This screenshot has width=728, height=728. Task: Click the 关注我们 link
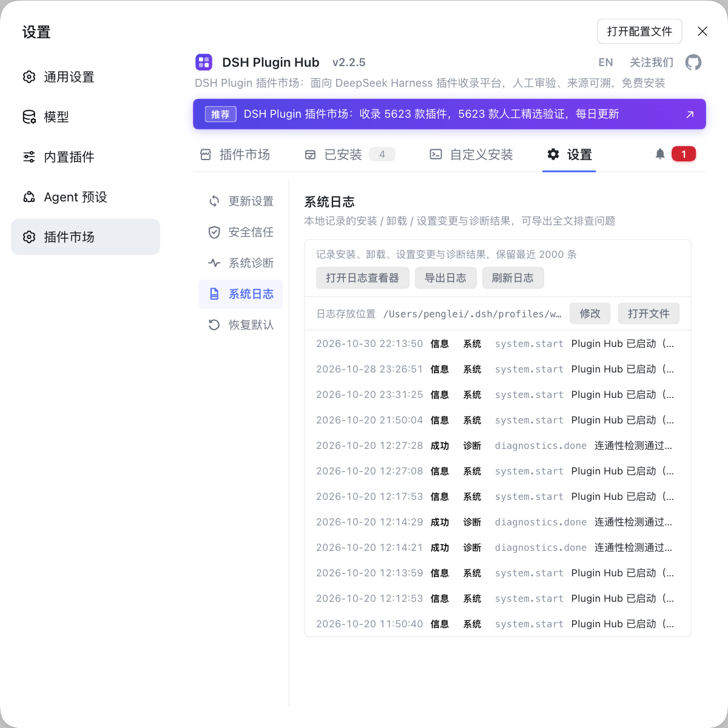coord(652,62)
